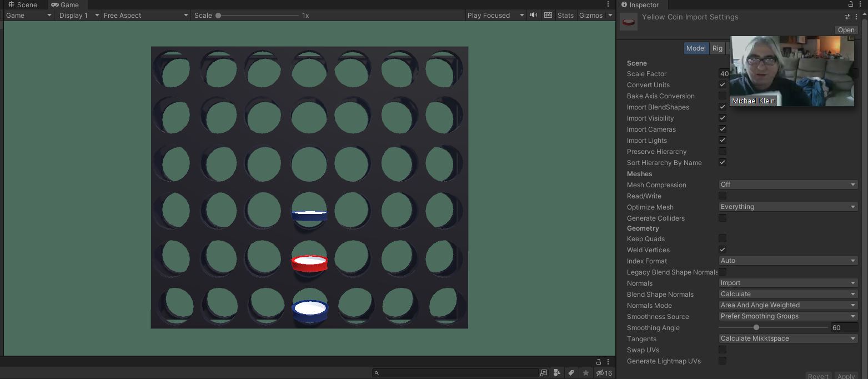This screenshot has height=379, width=868.
Task: Expand the Normals Mode dropdown
Action: pos(787,305)
